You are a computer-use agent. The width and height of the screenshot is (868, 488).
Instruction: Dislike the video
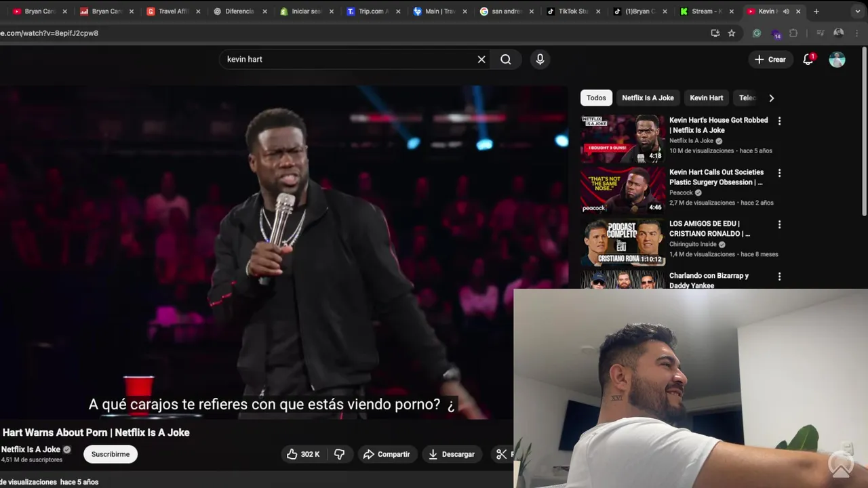click(340, 454)
